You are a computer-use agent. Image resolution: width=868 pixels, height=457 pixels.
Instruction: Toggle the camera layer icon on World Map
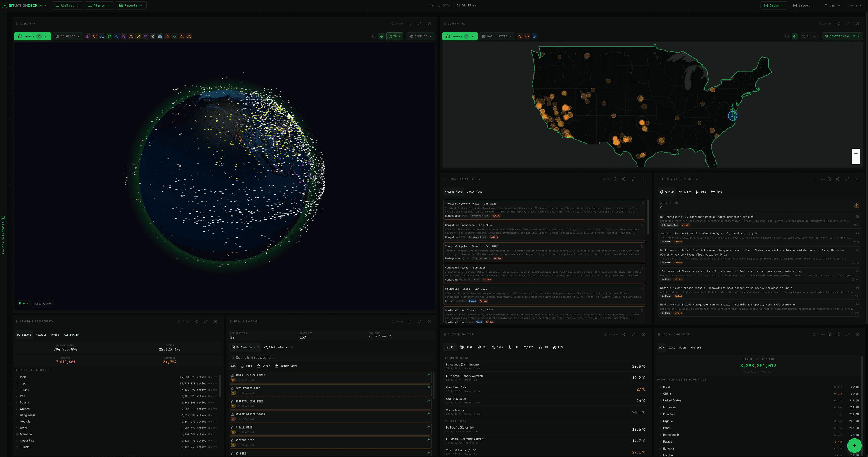(160, 36)
